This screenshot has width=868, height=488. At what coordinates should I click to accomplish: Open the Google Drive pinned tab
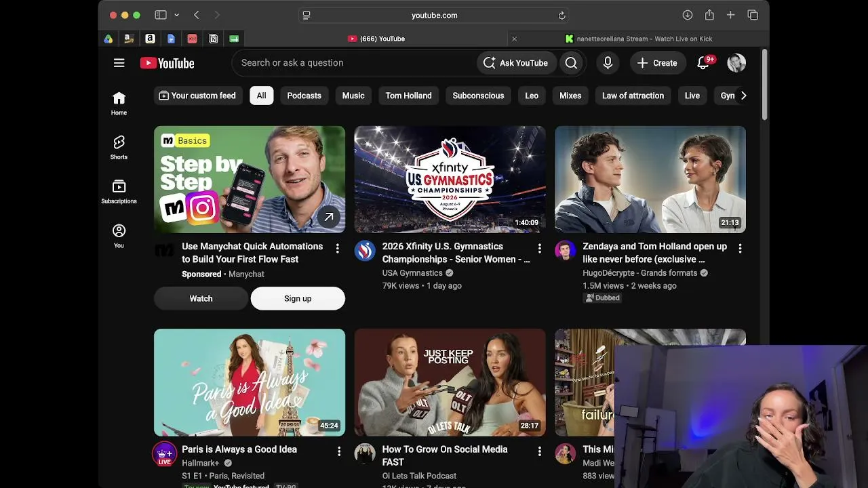pyautogui.click(x=108, y=39)
